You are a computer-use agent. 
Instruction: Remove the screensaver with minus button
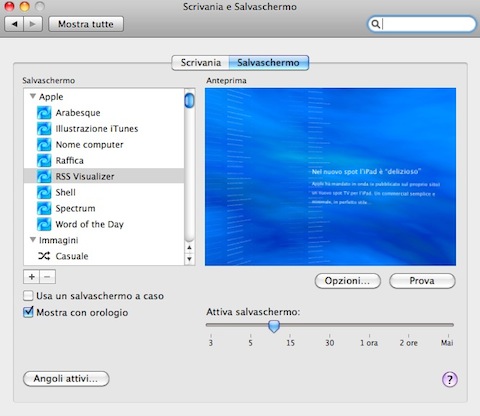click(47, 277)
